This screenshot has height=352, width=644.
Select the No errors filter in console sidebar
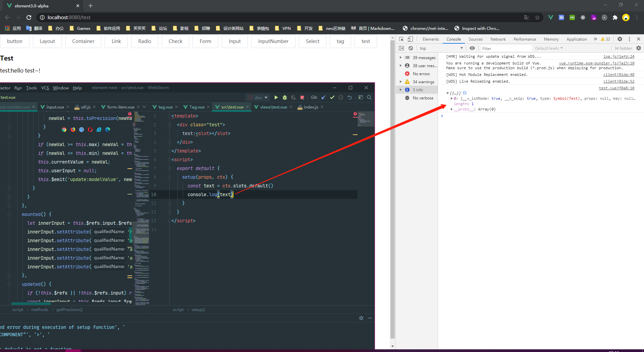421,74
